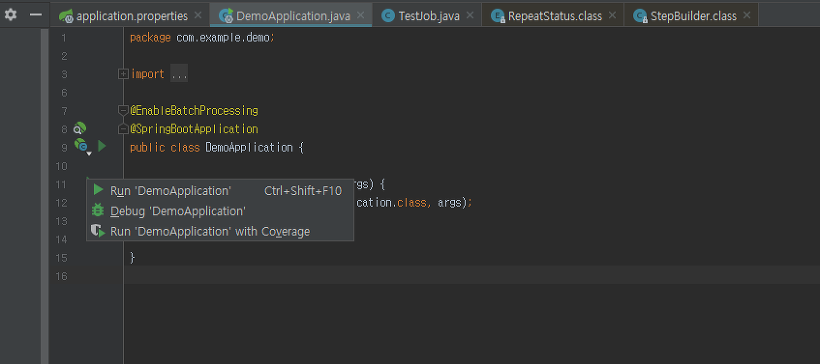Click the Spring leaf icon on application.properties tab
The image size is (820, 364).
click(66, 16)
